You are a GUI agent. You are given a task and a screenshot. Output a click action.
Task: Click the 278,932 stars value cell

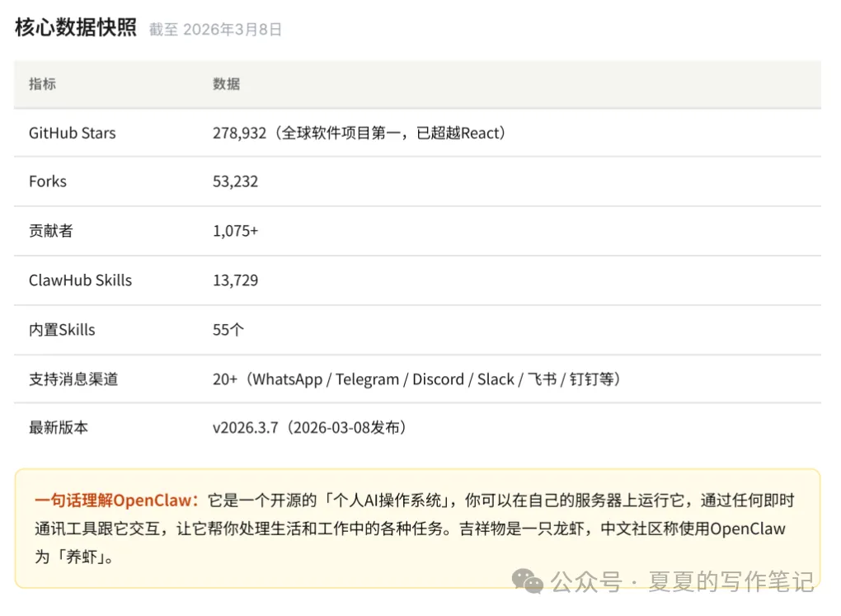(359, 133)
